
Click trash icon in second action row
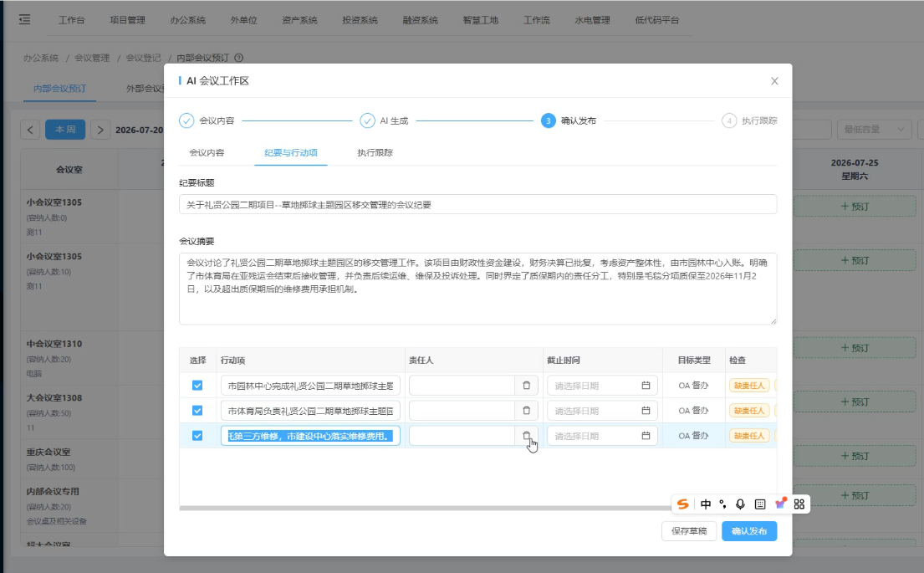pyautogui.click(x=526, y=410)
